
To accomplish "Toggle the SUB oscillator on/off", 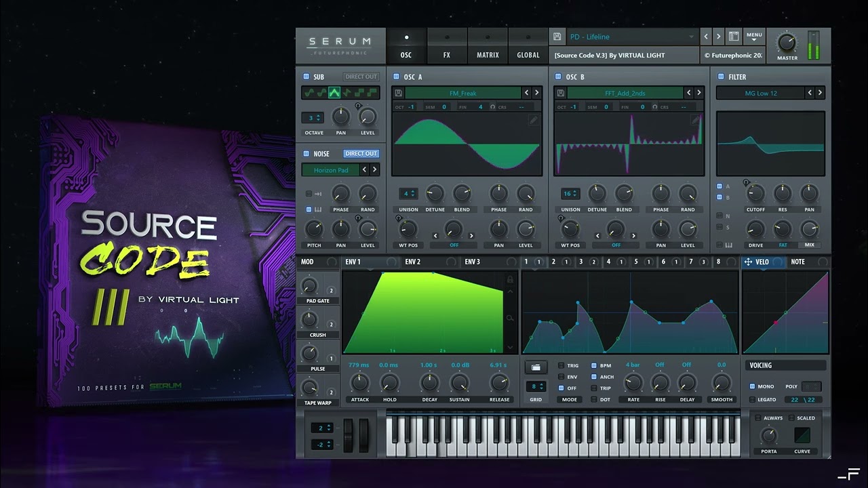I will pyautogui.click(x=307, y=77).
